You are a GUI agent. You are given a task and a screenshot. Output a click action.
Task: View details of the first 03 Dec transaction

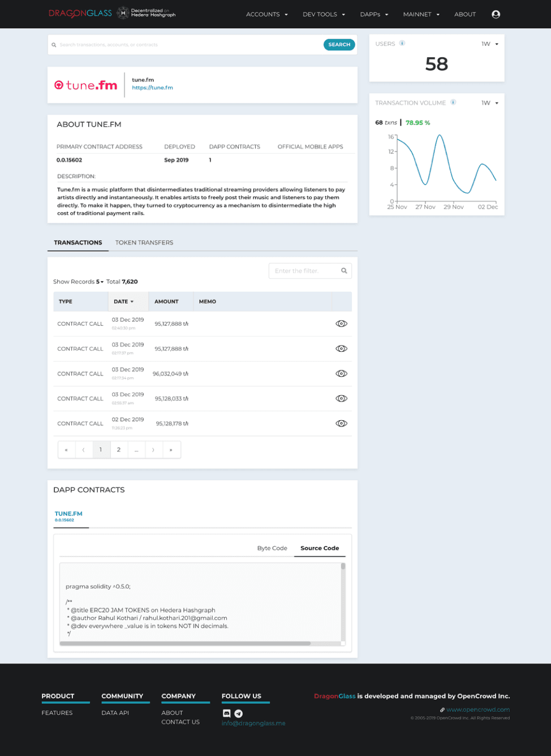tap(341, 323)
